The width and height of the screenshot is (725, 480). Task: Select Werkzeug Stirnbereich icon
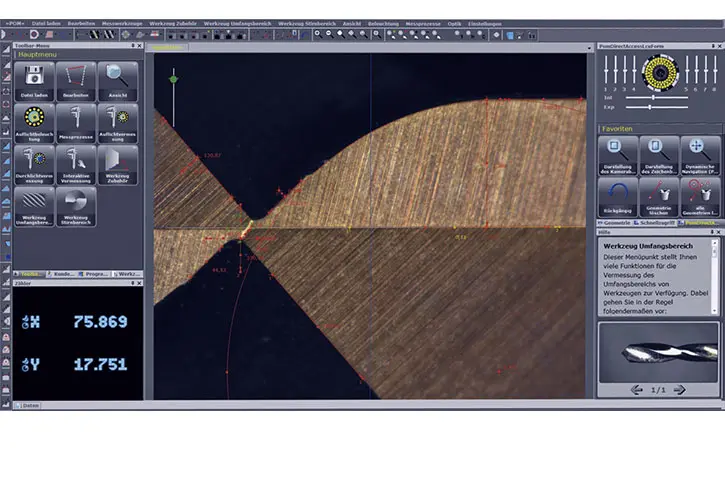coord(76,206)
